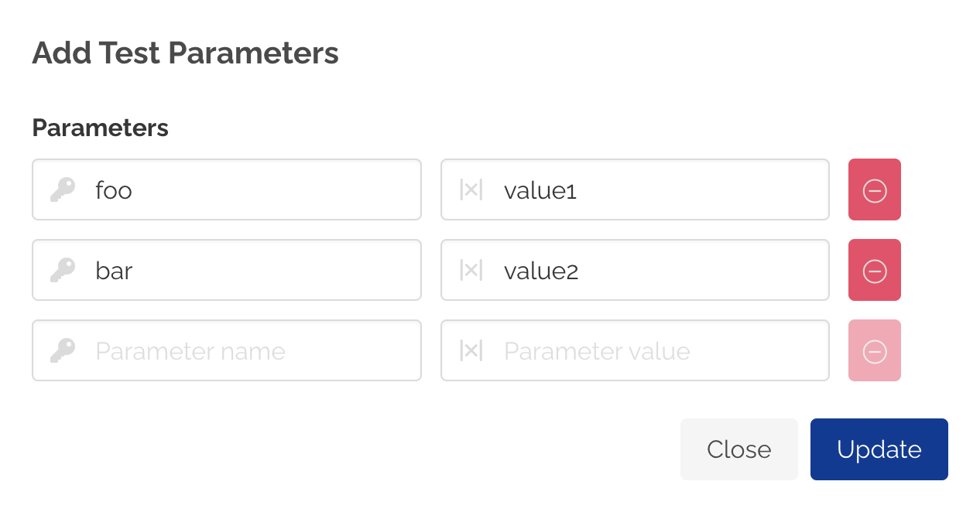This screenshot has width=980, height=512.
Task: Click the Close button
Action: coord(738,449)
